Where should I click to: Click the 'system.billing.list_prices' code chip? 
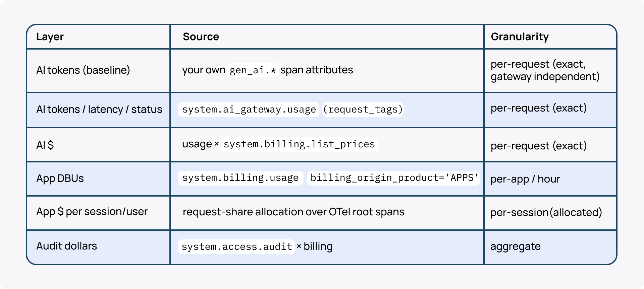click(x=299, y=144)
